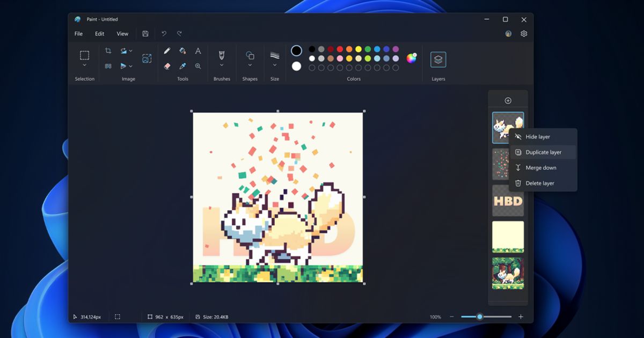Click the Brushes tool icon
The width and height of the screenshot is (644, 338).
222,55
